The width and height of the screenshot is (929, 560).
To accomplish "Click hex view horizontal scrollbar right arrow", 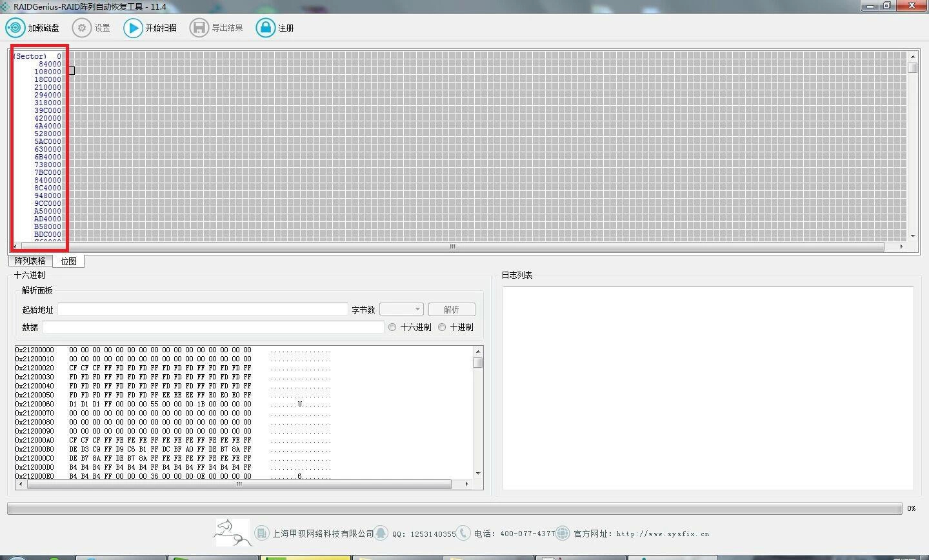I will (x=467, y=484).
